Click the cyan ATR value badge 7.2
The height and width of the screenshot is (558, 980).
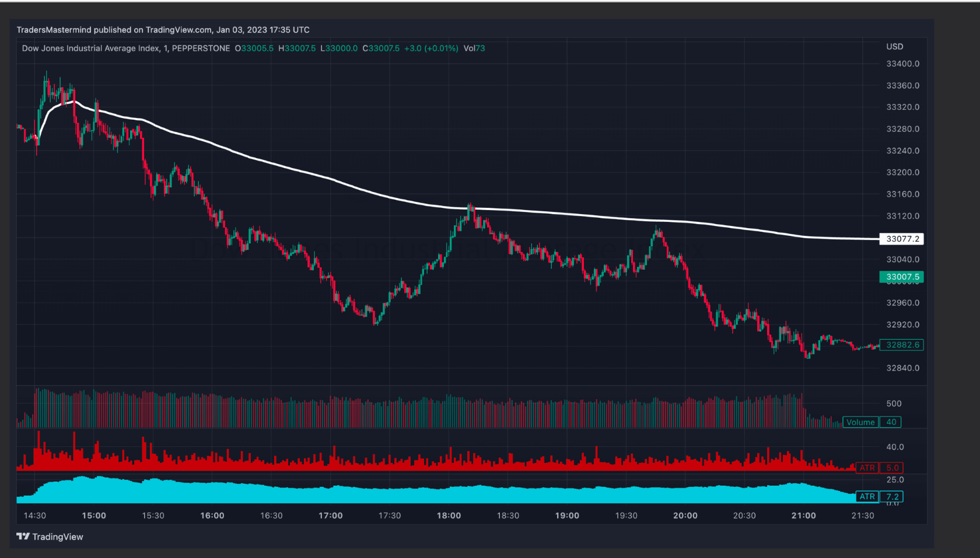[x=891, y=497]
